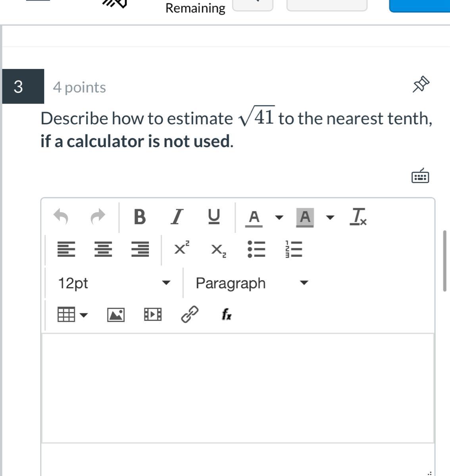Open the text color dropdown arrow
This screenshot has width=450, height=476.
point(279,217)
